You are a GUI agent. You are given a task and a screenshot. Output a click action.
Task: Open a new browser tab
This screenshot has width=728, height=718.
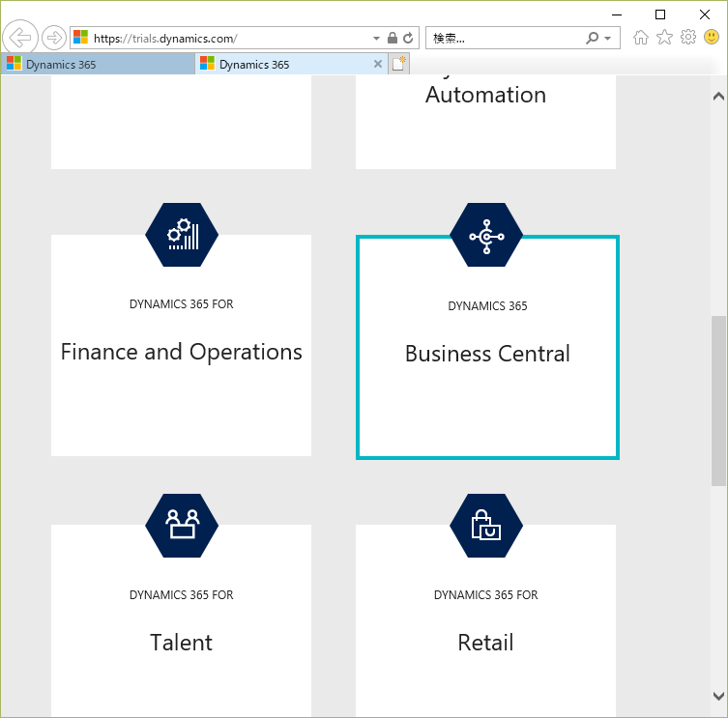[x=399, y=64]
